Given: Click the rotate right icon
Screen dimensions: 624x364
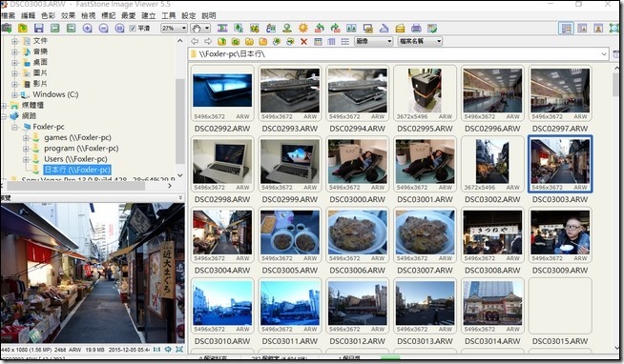Looking at the screenshot, I should pos(336,29).
